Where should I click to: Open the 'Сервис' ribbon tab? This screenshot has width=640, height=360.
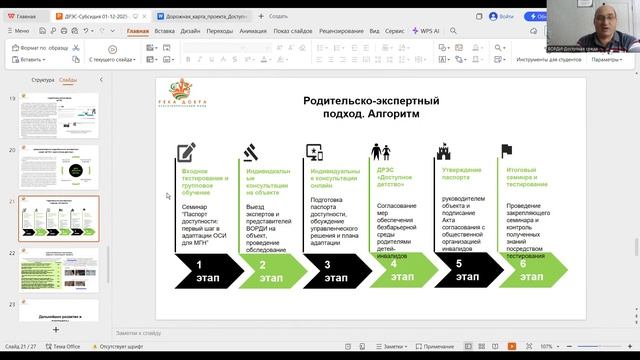[x=394, y=31]
